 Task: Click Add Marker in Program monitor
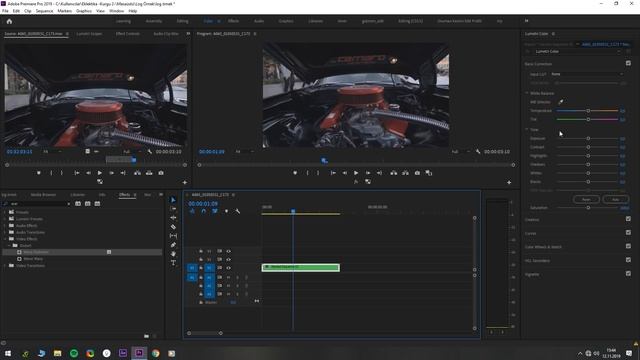[295, 173]
